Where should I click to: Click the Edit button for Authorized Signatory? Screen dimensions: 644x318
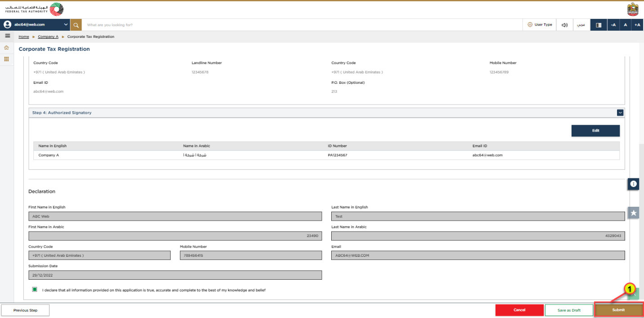[595, 131]
